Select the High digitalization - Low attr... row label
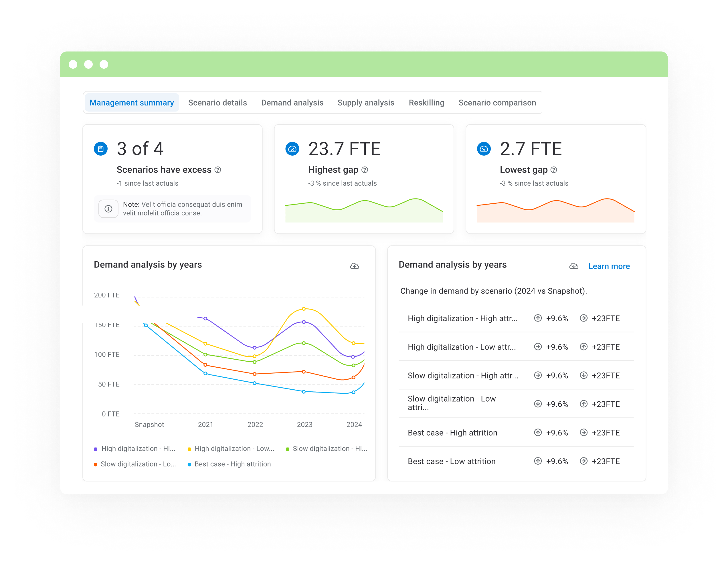The height and width of the screenshot is (563, 728). [x=462, y=347]
